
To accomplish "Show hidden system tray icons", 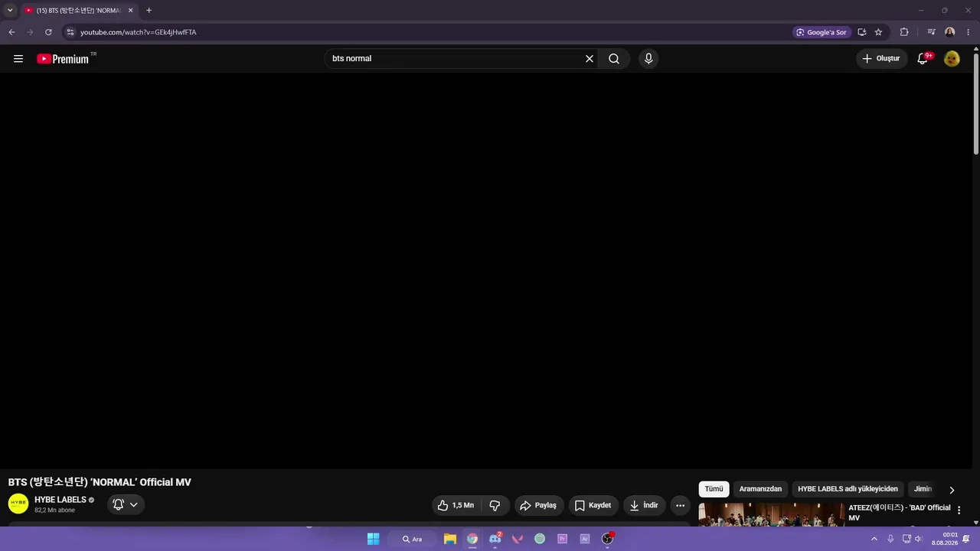I will (x=874, y=539).
